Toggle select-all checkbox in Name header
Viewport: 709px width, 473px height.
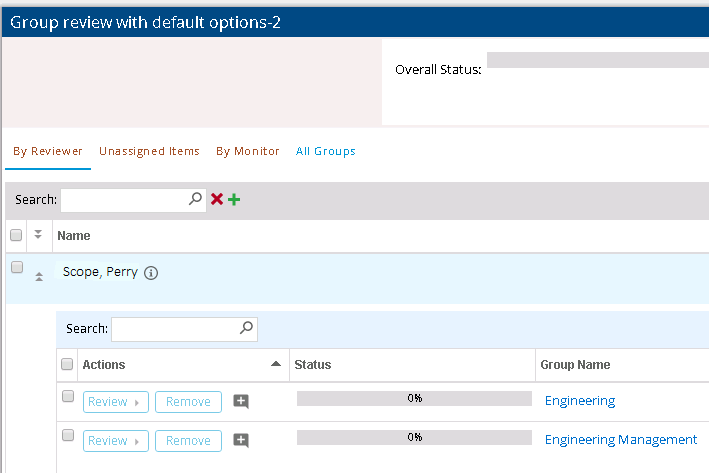tap(16, 235)
